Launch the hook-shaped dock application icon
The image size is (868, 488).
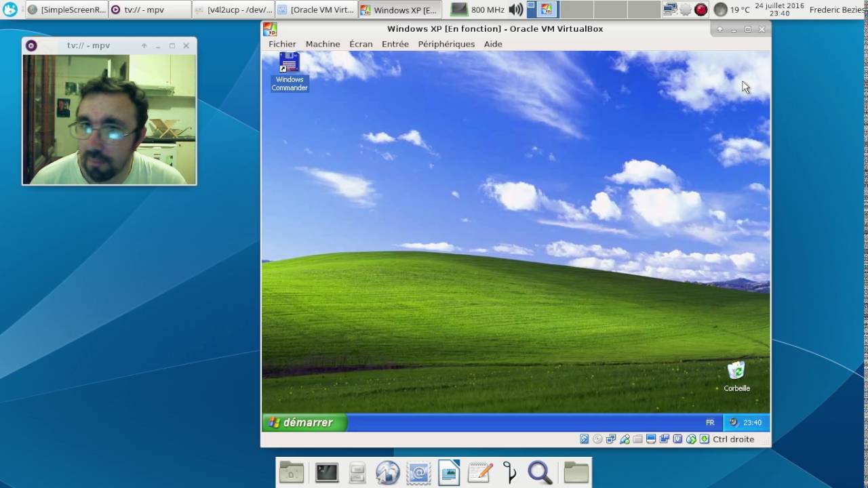(x=510, y=472)
